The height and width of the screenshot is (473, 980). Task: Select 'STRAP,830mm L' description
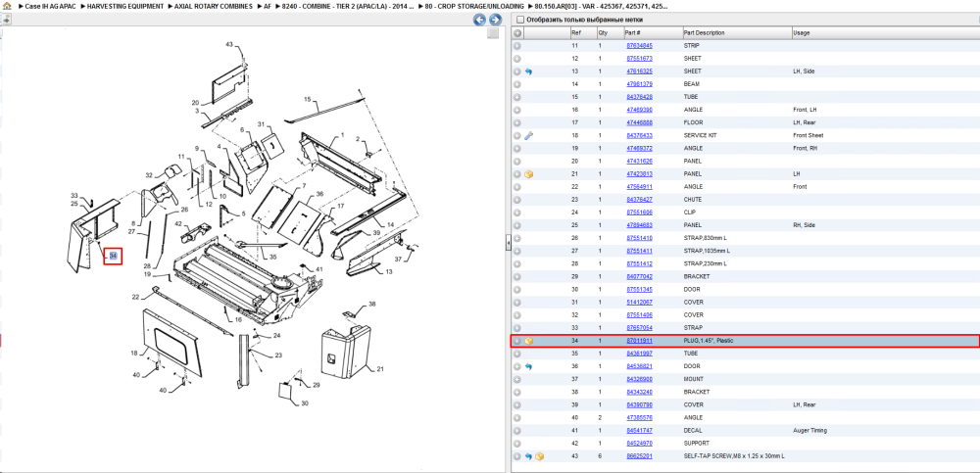(707, 238)
